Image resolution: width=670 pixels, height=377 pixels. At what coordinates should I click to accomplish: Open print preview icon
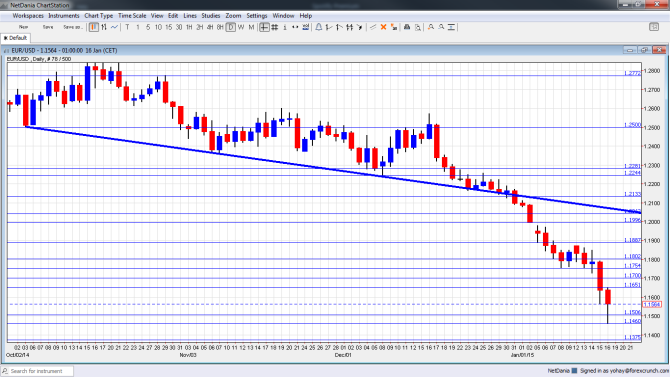[x=417, y=27]
